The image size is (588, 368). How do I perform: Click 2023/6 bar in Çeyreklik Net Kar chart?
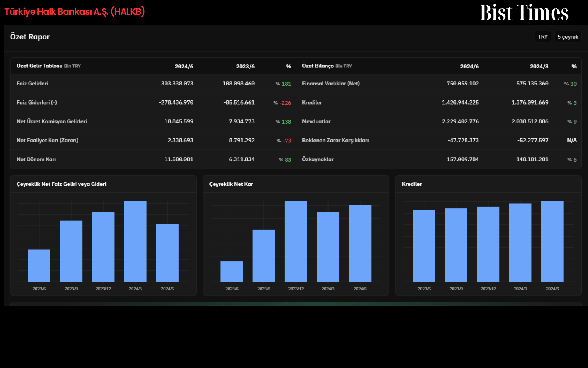coord(232,272)
